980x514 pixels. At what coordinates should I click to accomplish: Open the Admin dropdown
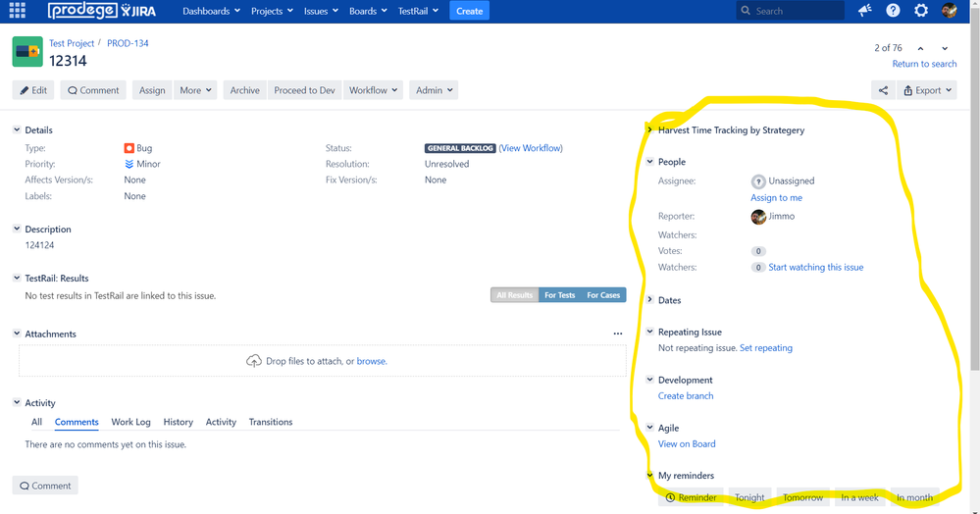pos(434,90)
